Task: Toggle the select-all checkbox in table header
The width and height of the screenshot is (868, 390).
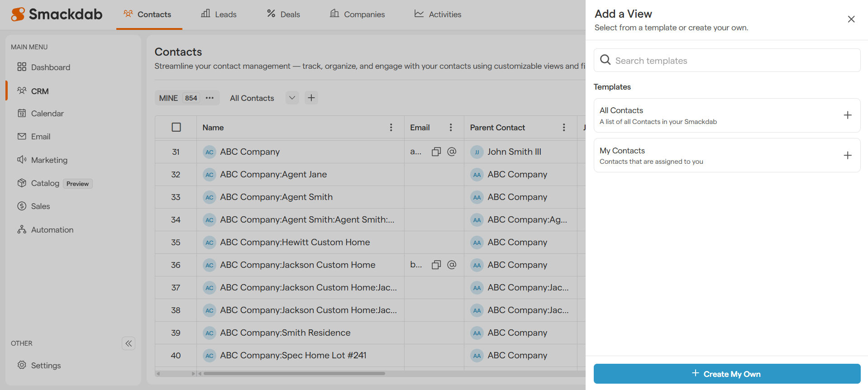Action: (176, 128)
